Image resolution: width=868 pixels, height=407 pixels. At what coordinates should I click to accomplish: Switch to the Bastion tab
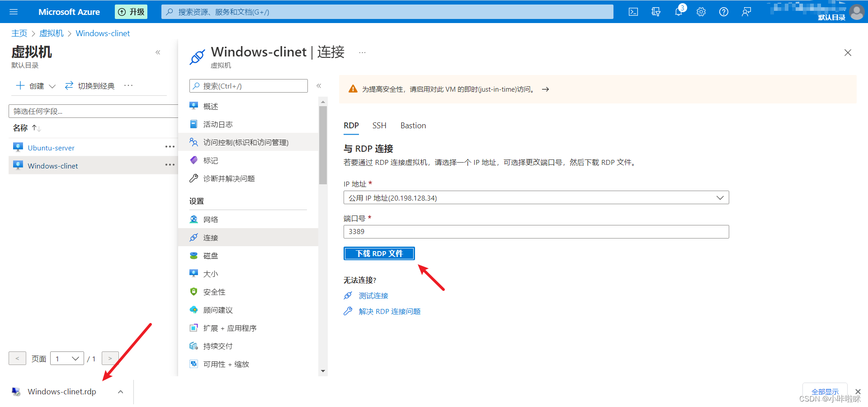(413, 126)
